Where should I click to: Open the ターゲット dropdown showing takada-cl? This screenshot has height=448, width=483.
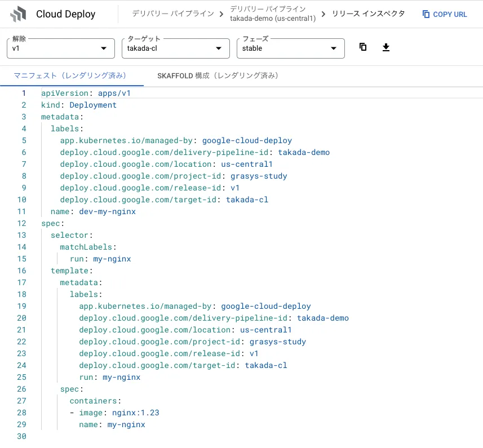point(176,48)
